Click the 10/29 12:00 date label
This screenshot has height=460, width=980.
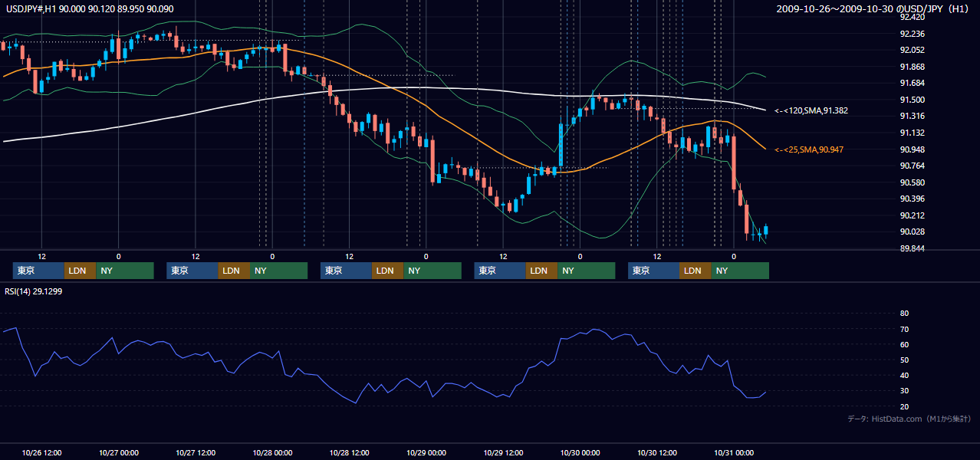click(x=503, y=452)
